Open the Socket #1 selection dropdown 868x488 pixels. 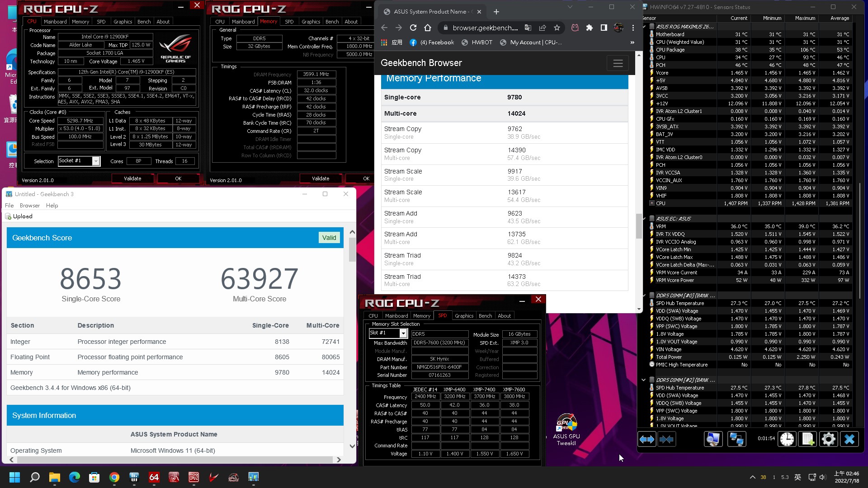[x=95, y=161]
